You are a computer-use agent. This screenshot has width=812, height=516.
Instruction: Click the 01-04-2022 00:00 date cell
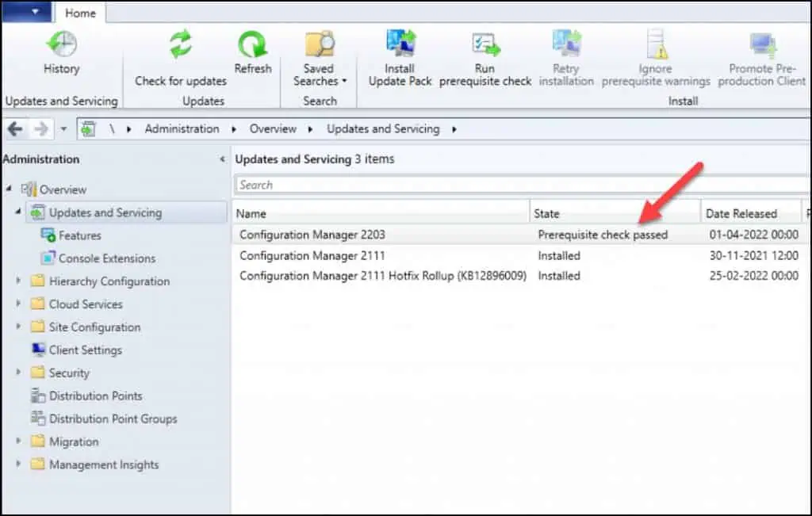(x=753, y=235)
